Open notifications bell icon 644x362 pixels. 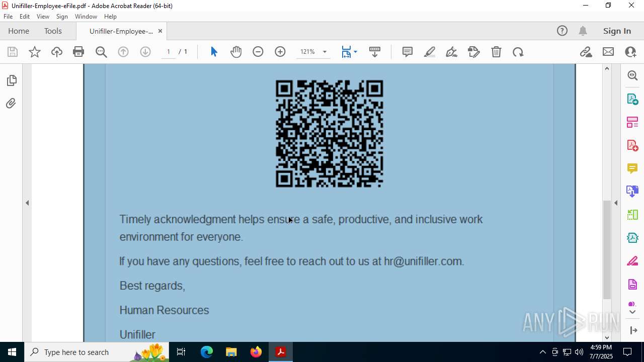(x=583, y=31)
